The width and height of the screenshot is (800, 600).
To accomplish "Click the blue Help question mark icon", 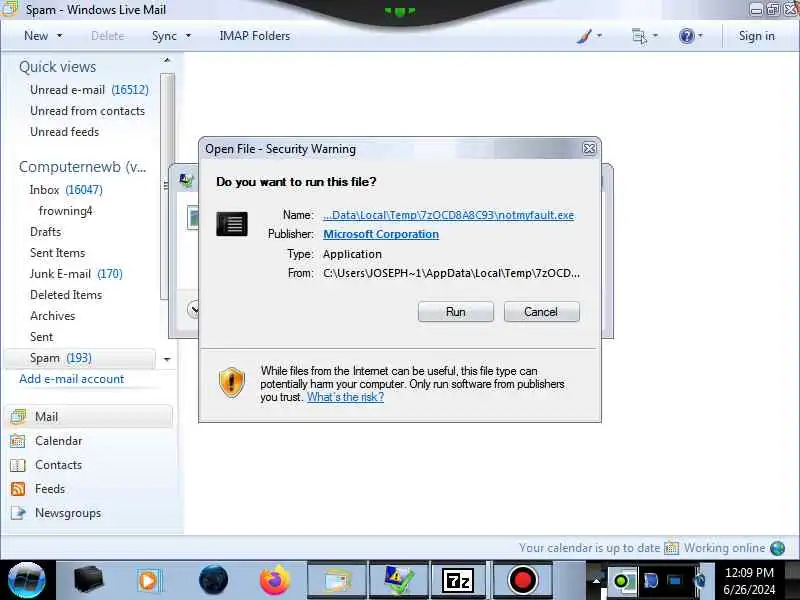I will [x=687, y=36].
